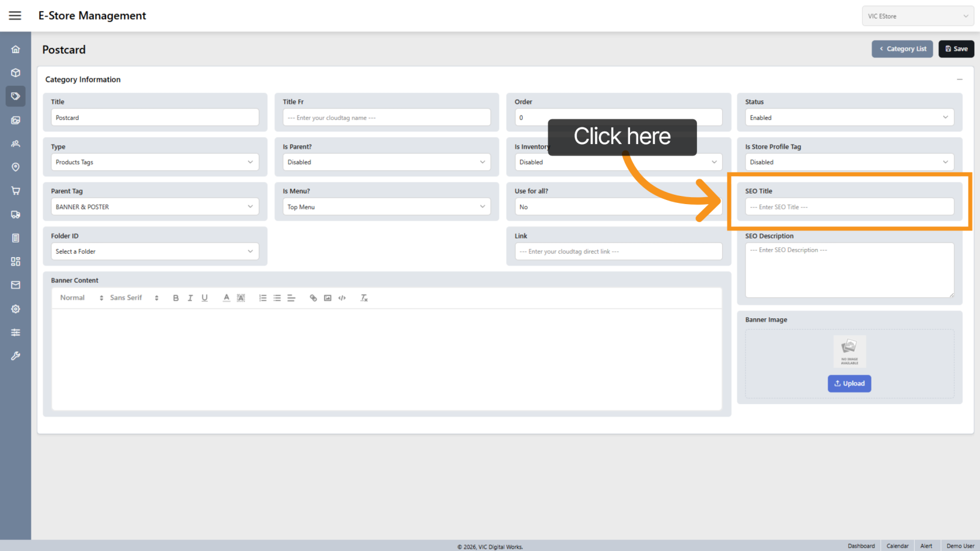Open the hamburger menu at top left
Image resolution: width=980 pixels, height=551 pixels.
[x=15, y=16]
